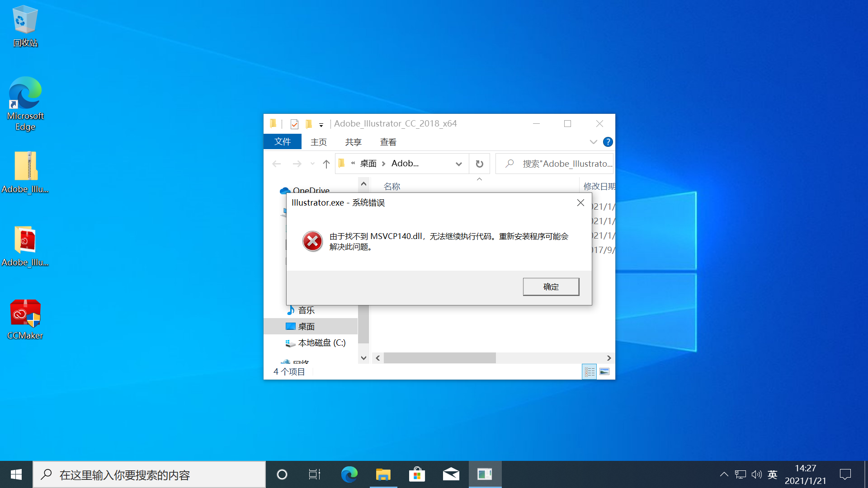Switch to the 查看 ribbon tab

tap(388, 142)
